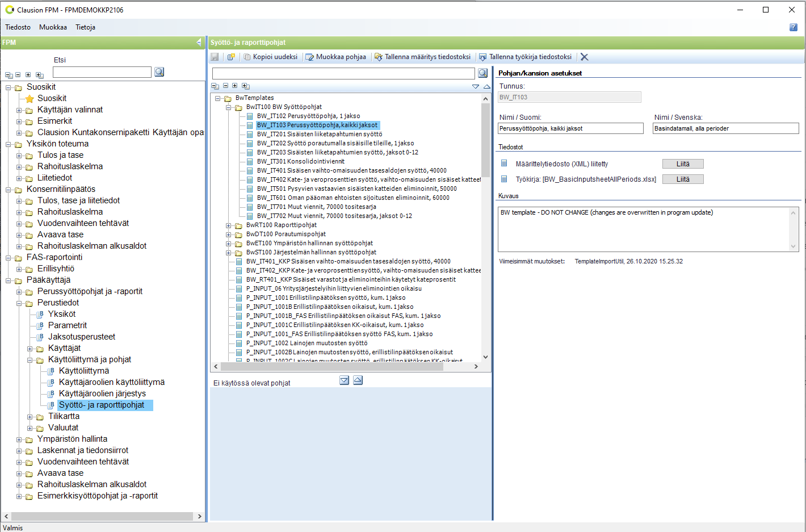The width and height of the screenshot is (806, 532).
Task: Move template down with arrow button
Action: [345, 380]
